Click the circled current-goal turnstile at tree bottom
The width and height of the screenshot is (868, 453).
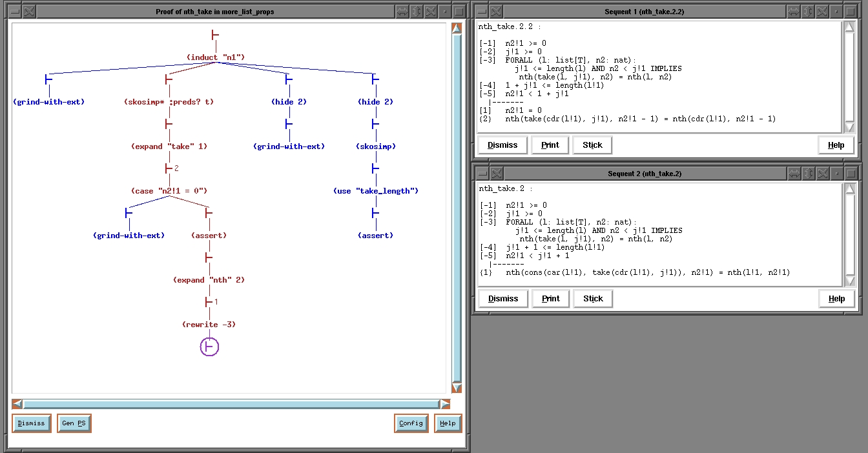coord(209,347)
